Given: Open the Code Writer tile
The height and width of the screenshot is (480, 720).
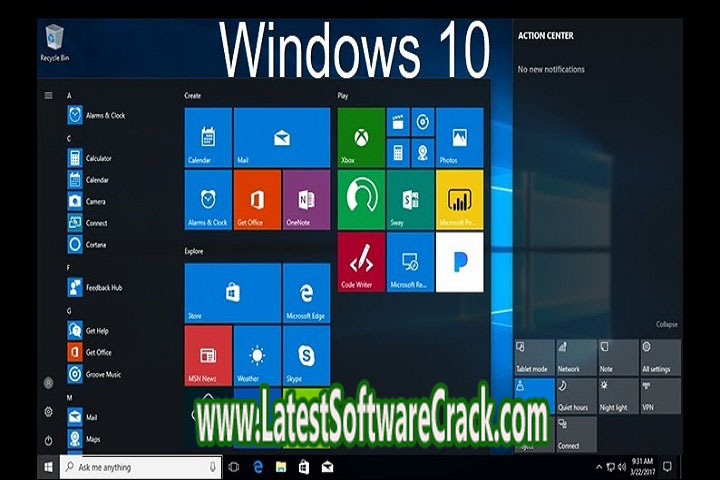Looking at the screenshot, I should 360,262.
